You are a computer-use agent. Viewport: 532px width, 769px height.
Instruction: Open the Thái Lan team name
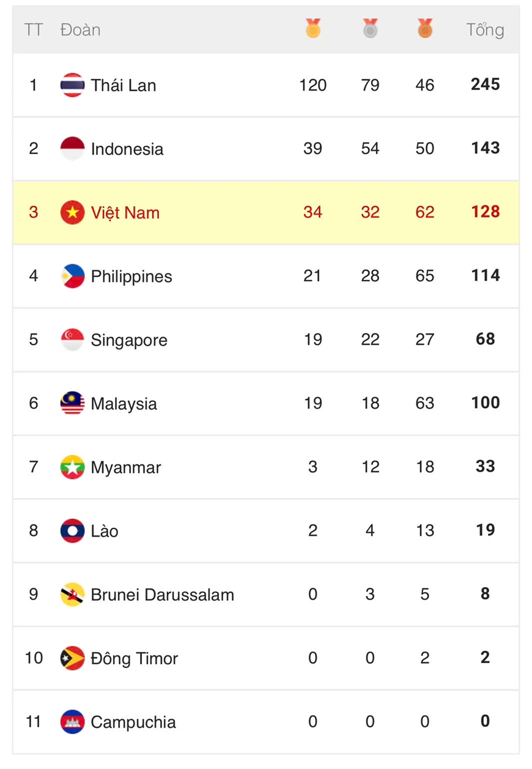pyautogui.click(x=123, y=85)
